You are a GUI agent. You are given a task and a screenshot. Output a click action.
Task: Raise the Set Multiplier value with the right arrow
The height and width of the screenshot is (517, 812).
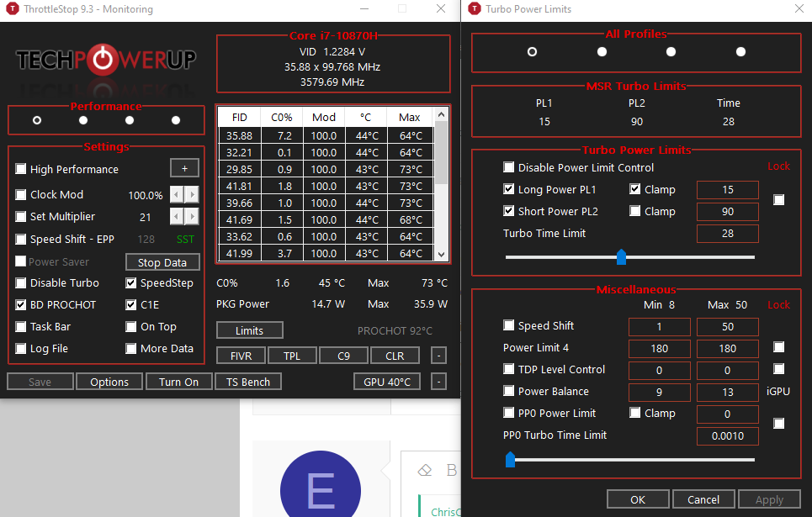[x=192, y=216]
